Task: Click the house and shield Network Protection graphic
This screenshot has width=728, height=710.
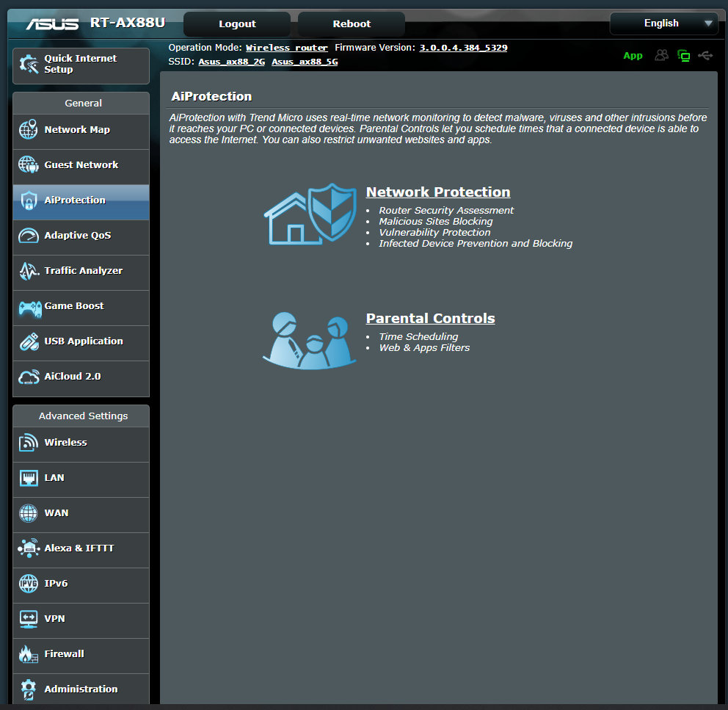Action: [310, 214]
